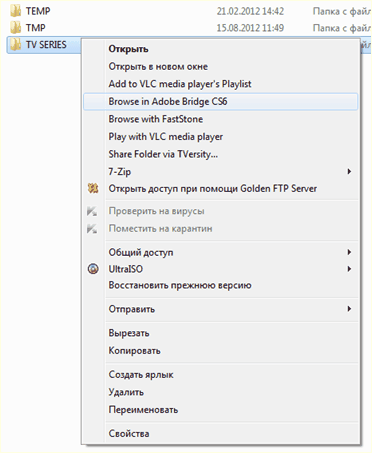Click the Kaspersky icon beside Проверить на вирусы
Image resolution: width=372 pixels, height=453 pixels.
92,211
